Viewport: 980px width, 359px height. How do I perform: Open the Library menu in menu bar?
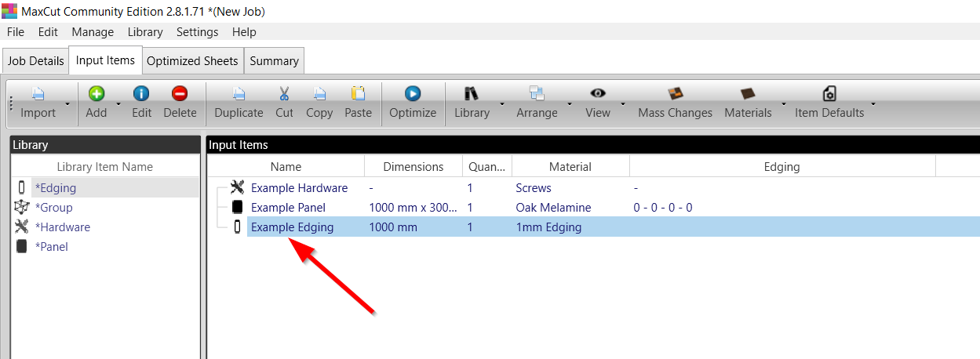pos(145,32)
